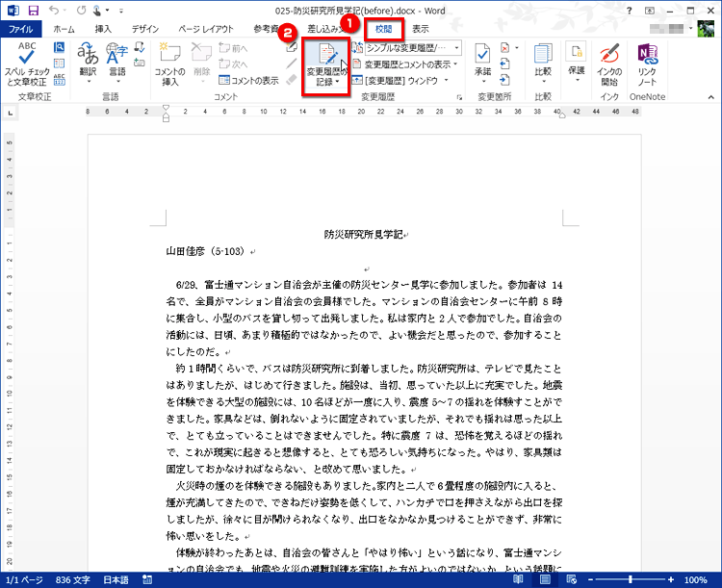This screenshot has width=722, height=588.
Task: Open the ファイル tab
Action: coord(21,29)
